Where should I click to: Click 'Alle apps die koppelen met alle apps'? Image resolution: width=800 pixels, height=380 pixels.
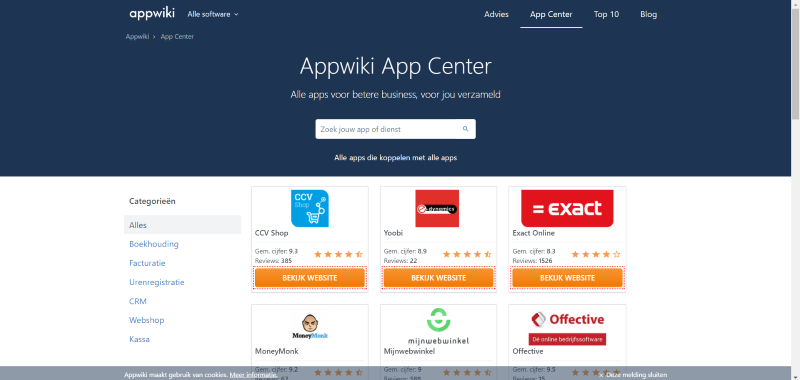coord(395,158)
